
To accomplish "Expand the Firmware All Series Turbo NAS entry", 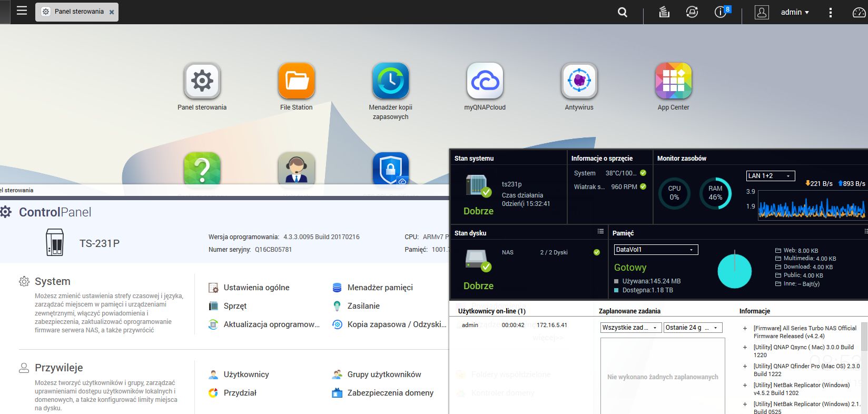I will tap(745, 328).
